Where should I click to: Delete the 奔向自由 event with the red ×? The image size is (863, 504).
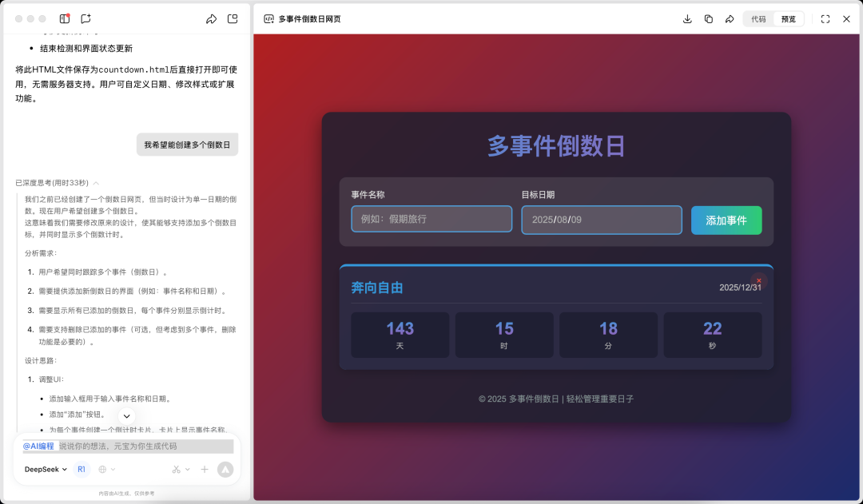coord(759,280)
